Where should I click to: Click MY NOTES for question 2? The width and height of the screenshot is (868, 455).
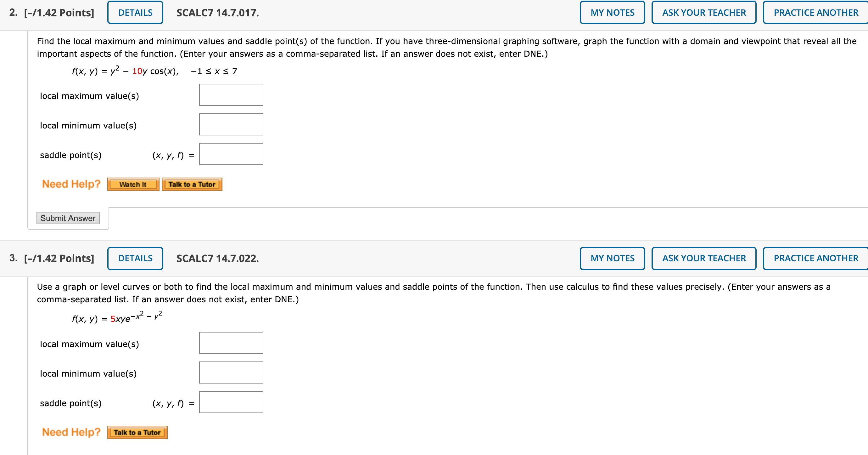pos(612,13)
